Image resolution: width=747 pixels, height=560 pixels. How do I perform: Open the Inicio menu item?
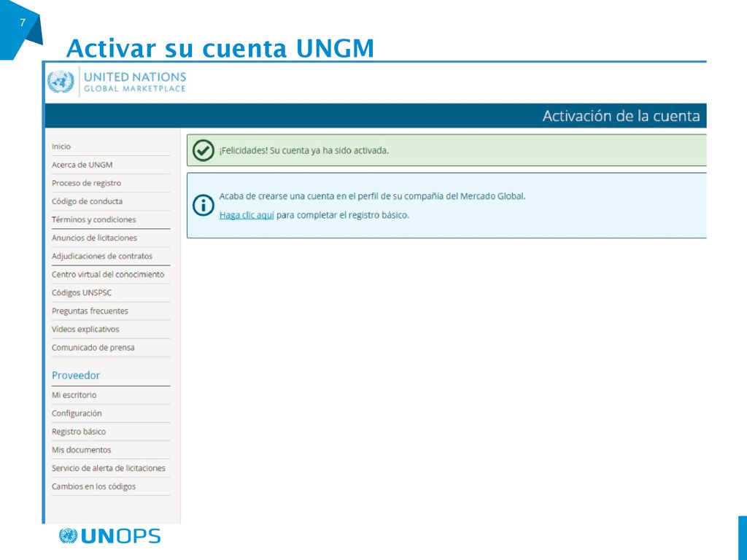[x=61, y=147]
